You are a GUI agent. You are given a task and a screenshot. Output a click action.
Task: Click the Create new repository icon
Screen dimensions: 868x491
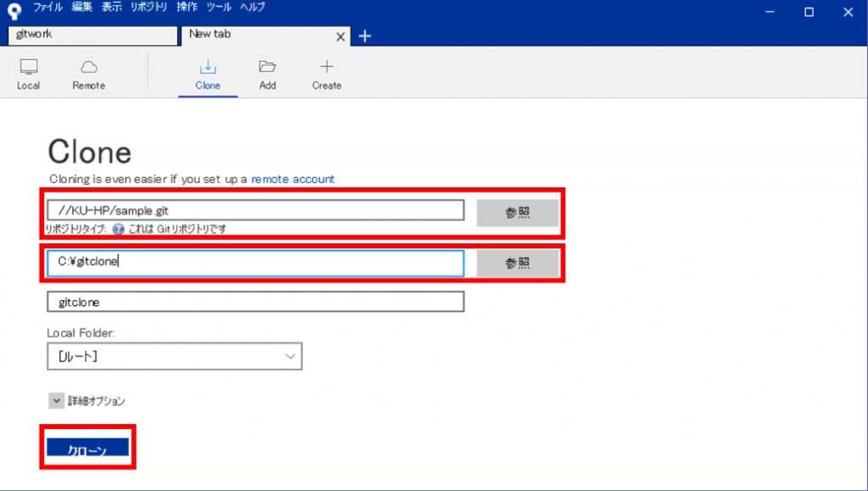click(x=325, y=72)
